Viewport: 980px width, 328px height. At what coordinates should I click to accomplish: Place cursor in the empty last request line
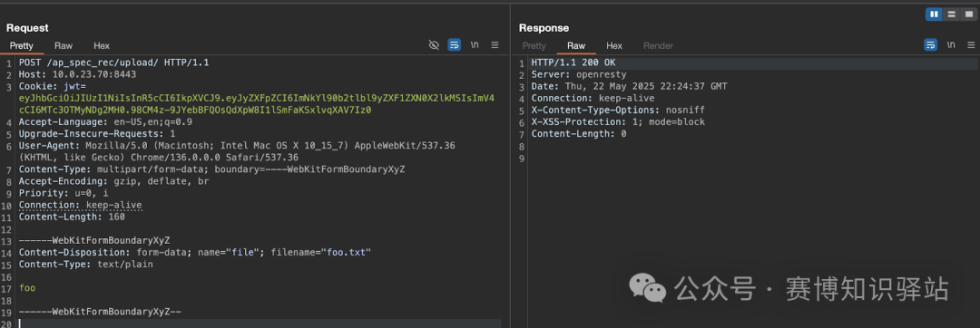260,323
